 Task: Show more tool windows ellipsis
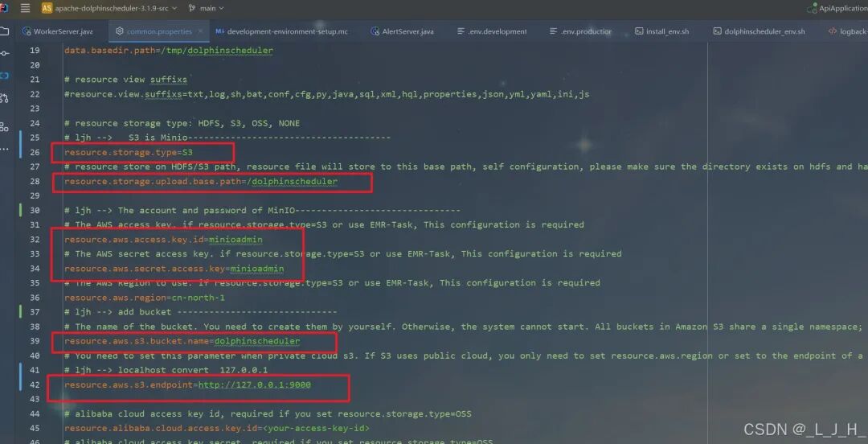pyautogui.click(x=5, y=149)
